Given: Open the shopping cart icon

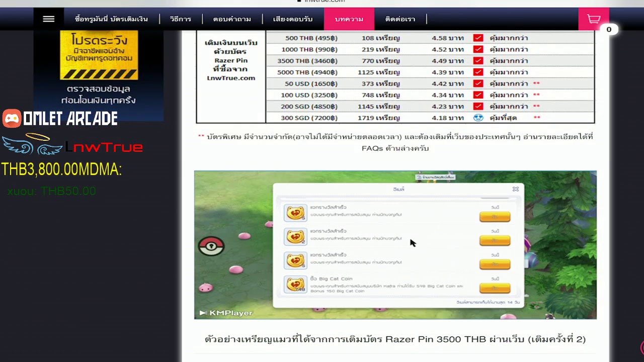Looking at the screenshot, I should pyautogui.click(x=594, y=19).
